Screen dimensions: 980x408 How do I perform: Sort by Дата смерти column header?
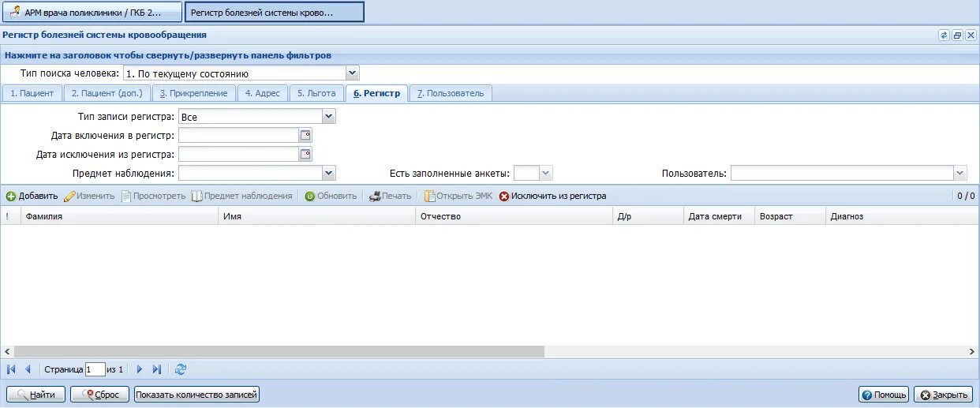point(720,216)
